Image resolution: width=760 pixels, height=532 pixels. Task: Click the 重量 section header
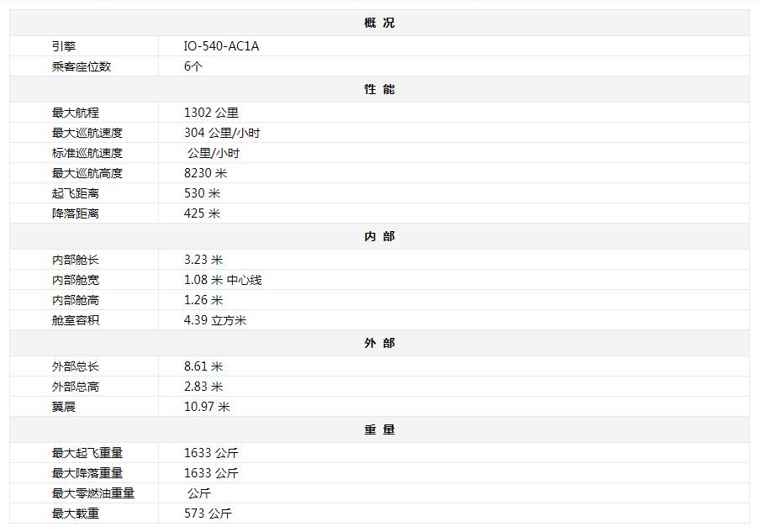coord(379,429)
